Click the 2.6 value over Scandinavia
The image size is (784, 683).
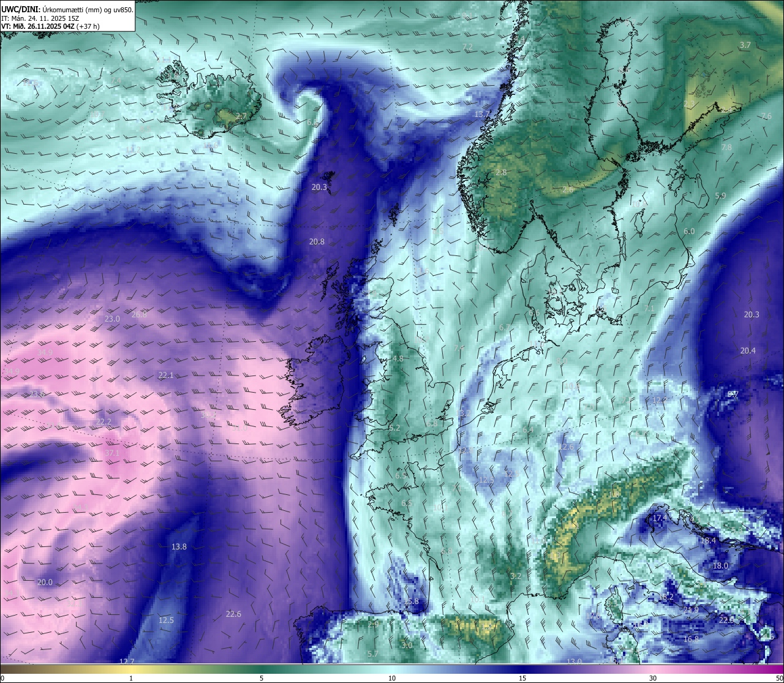[568, 190]
